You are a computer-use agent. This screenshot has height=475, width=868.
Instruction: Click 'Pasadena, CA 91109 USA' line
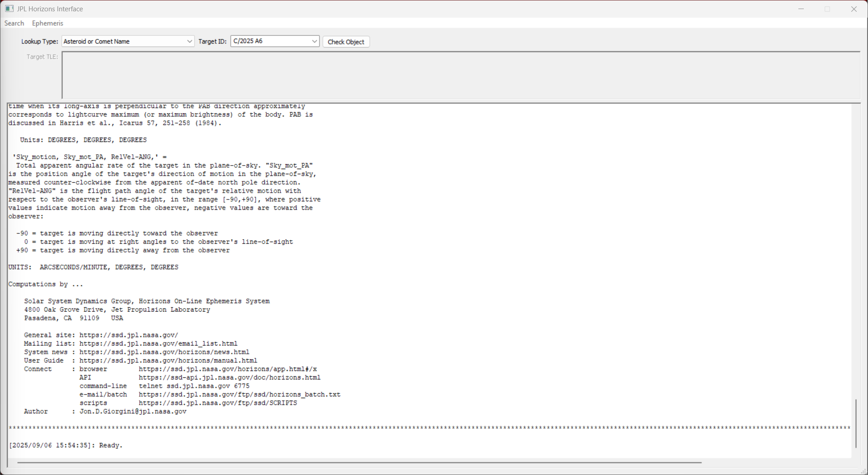point(74,318)
